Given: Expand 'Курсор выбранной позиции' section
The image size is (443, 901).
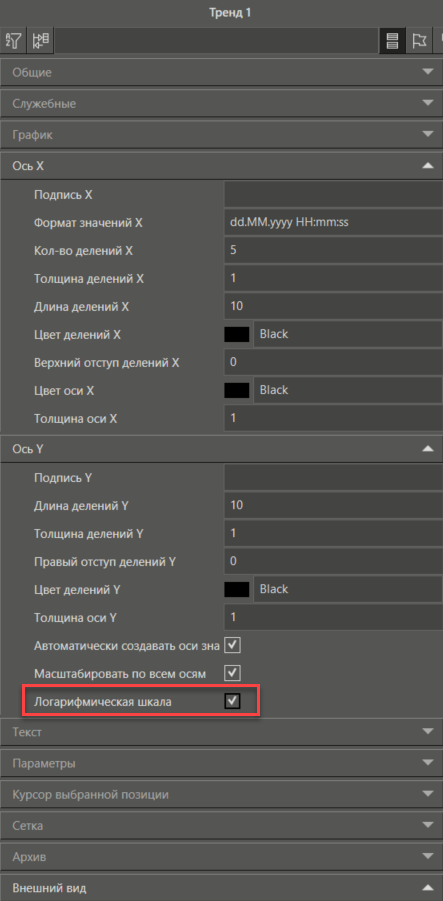Looking at the screenshot, I should pyautogui.click(x=221, y=795).
